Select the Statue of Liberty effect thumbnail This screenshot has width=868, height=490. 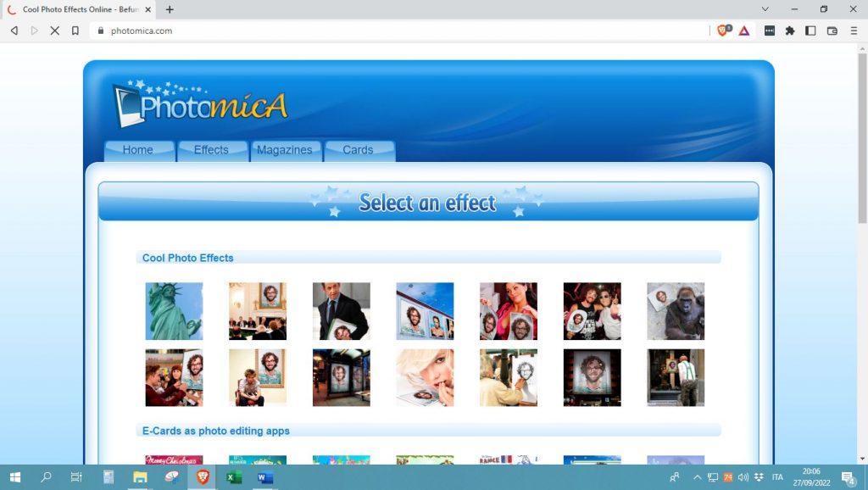pos(174,310)
